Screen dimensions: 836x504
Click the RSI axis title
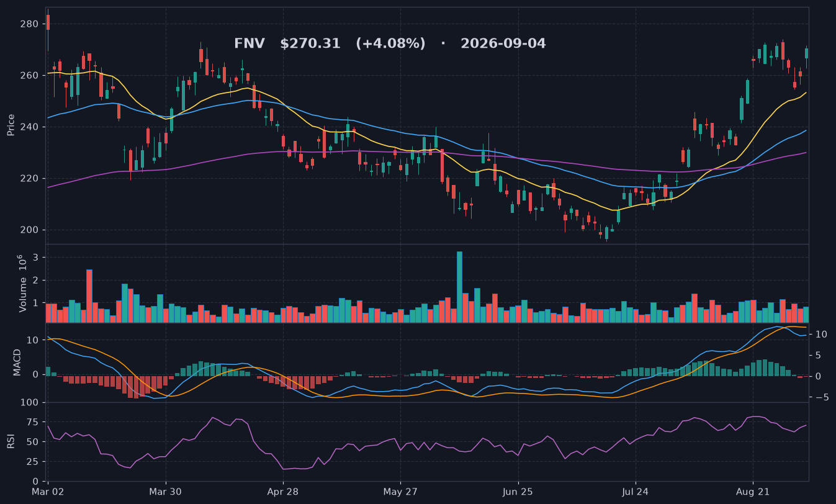click(x=11, y=442)
